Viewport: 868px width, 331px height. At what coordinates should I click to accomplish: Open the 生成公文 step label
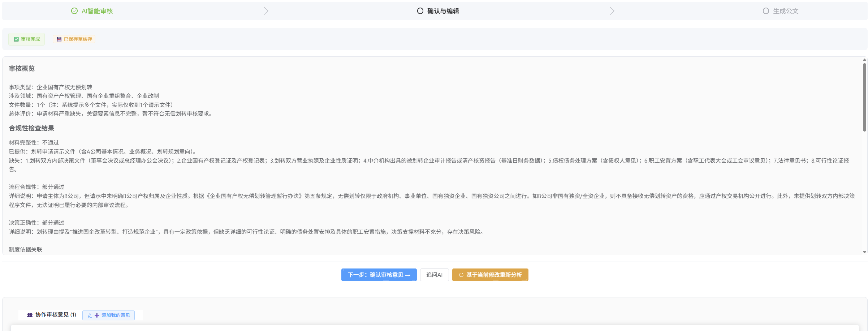[x=786, y=11]
